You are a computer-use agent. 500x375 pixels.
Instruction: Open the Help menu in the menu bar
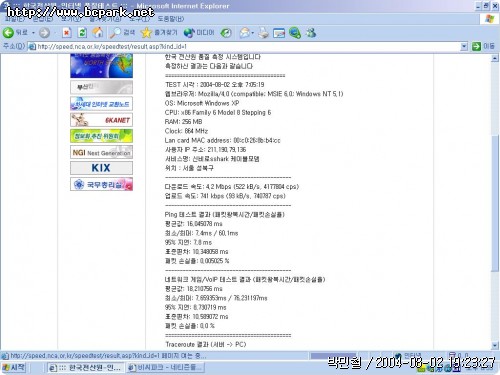pyautogui.click(x=171, y=19)
